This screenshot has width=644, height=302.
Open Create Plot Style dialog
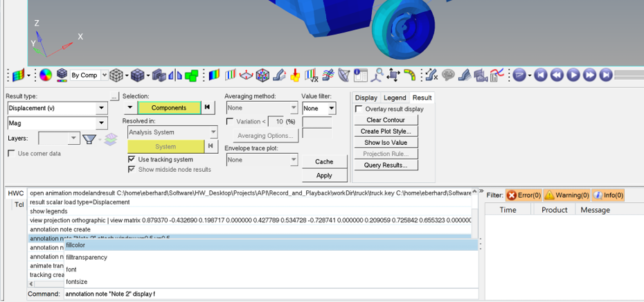(386, 132)
